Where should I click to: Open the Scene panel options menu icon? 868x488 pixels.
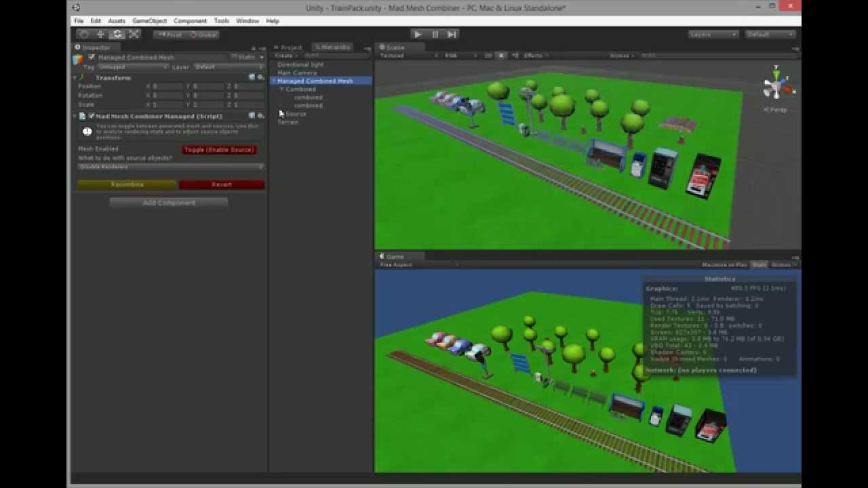point(795,48)
